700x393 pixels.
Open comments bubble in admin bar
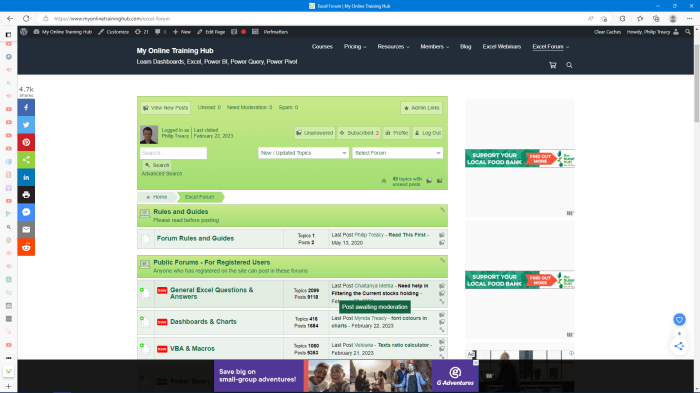click(161, 32)
